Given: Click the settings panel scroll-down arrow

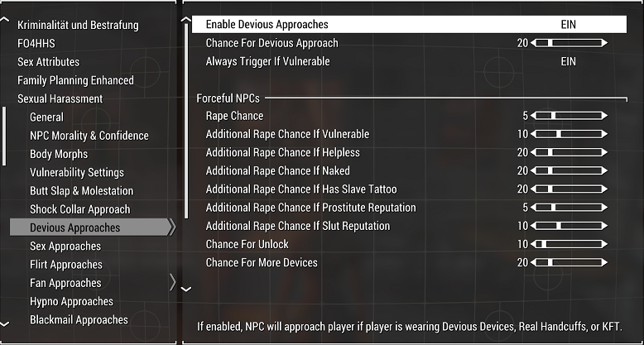Looking at the screenshot, I should (186, 289).
